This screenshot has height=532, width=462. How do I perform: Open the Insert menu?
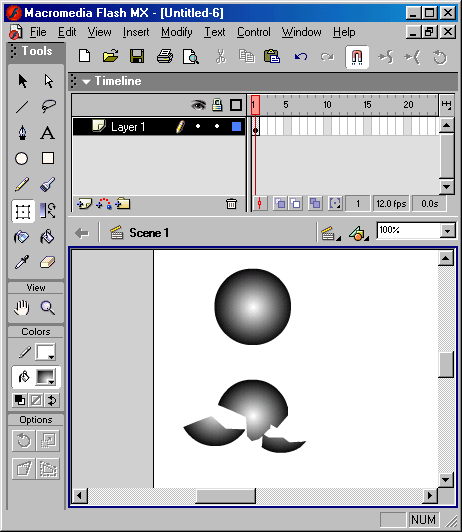pos(136,32)
